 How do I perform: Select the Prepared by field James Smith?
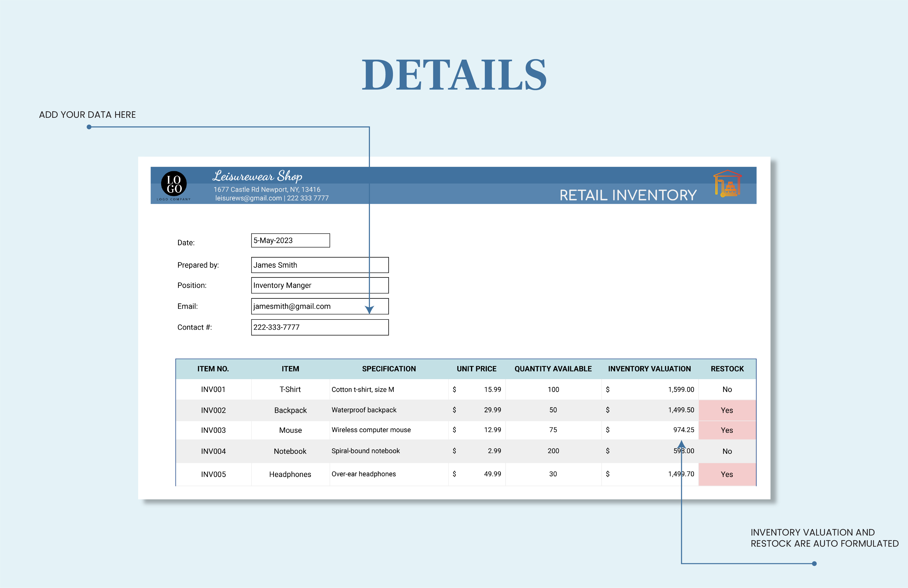click(x=320, y=265)
